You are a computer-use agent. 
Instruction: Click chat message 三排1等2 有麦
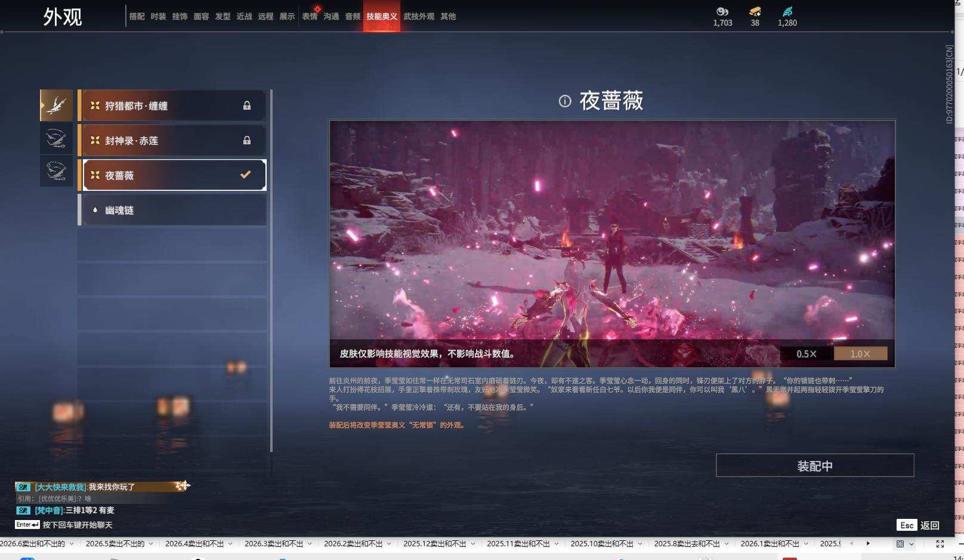point(90,510)
